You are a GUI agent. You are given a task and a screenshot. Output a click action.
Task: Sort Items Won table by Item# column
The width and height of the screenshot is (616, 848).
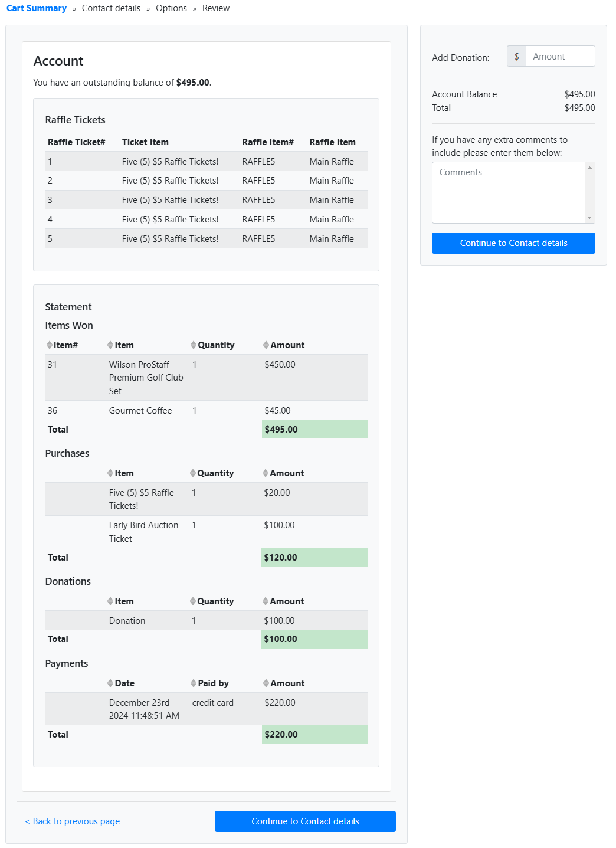click(x=63, y=345)
